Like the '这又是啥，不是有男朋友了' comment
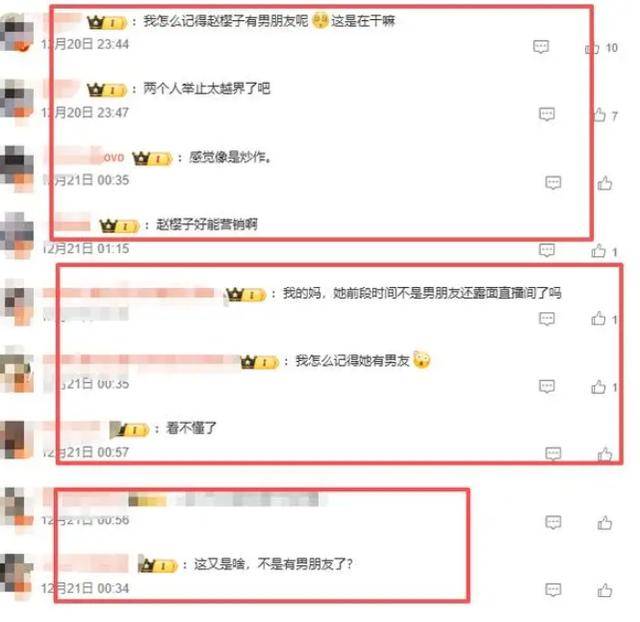 604,590
